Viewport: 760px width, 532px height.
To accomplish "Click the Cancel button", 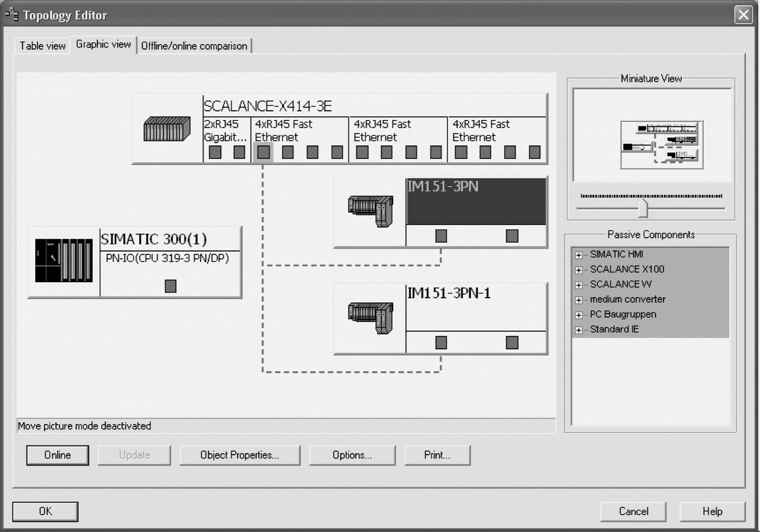I will pyautogui.click(x=633, y=511).
